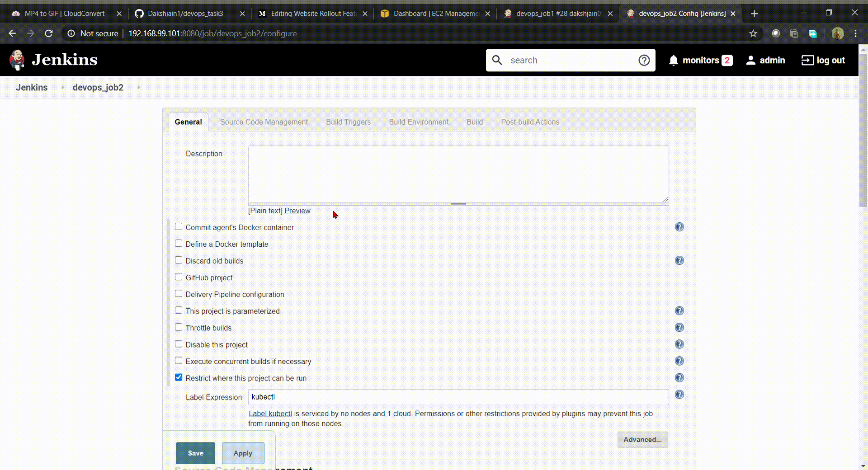Click the Chrome profile avatar
Screen dimensions: 868x470
point(837,33)
